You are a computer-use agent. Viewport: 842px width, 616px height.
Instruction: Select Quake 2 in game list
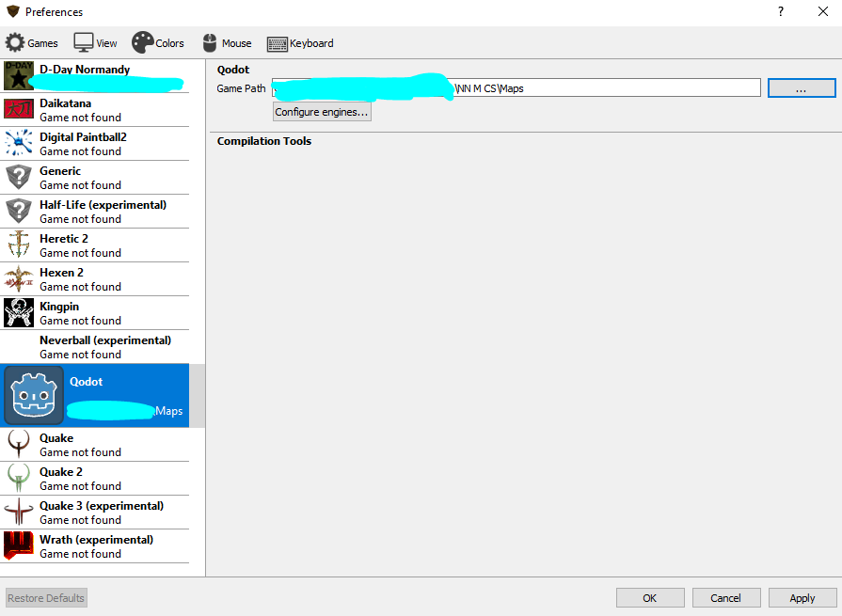(94, 478)
